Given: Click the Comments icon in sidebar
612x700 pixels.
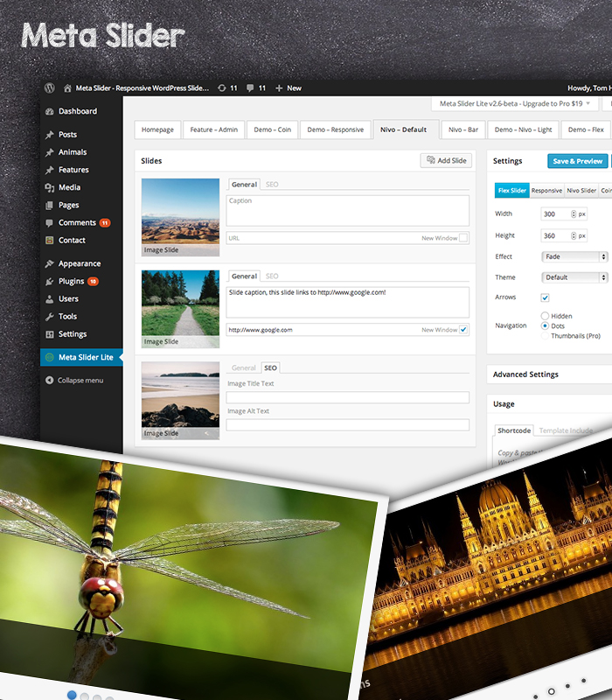Looking at the screenshot, I should [x=50, y=222].
